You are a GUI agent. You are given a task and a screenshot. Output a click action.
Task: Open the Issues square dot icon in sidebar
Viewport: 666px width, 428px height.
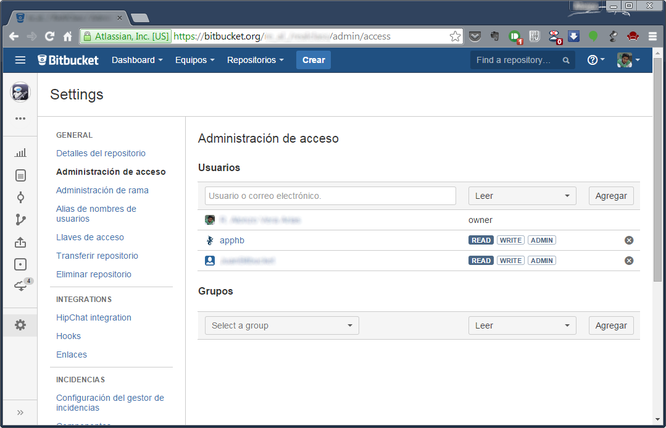click(x=20, y=265)
